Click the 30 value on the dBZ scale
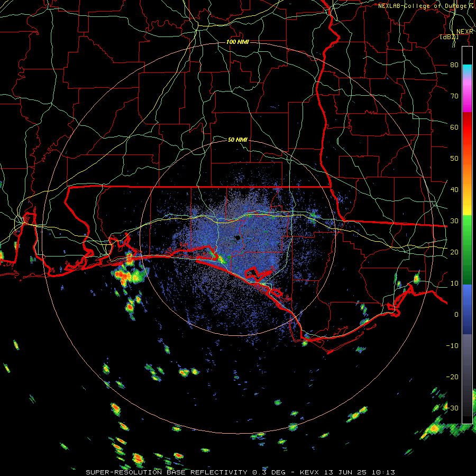 coord(454,221)
